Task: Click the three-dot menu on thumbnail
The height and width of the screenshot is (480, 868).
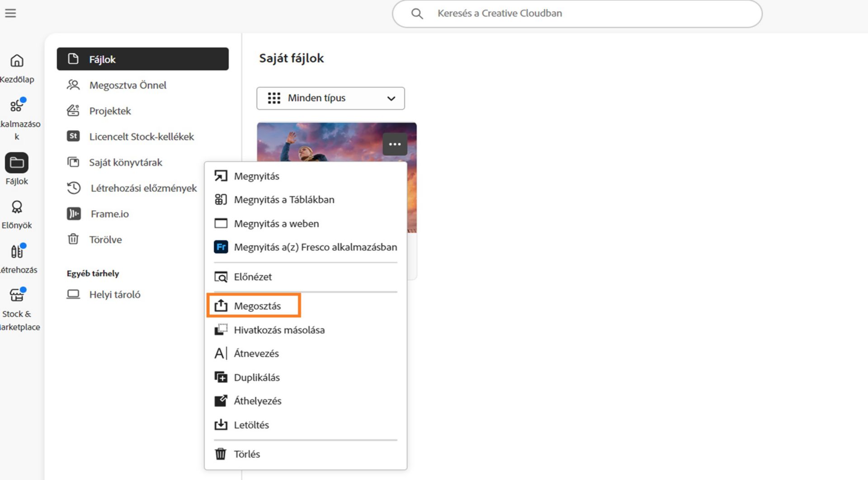Action: 395,144
